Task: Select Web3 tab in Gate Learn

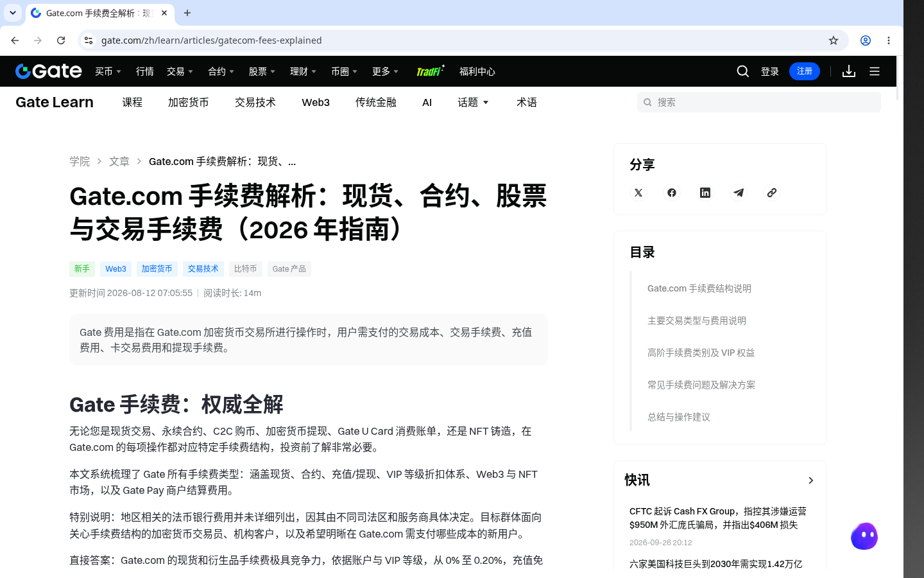Action: [x=316, y=102]
